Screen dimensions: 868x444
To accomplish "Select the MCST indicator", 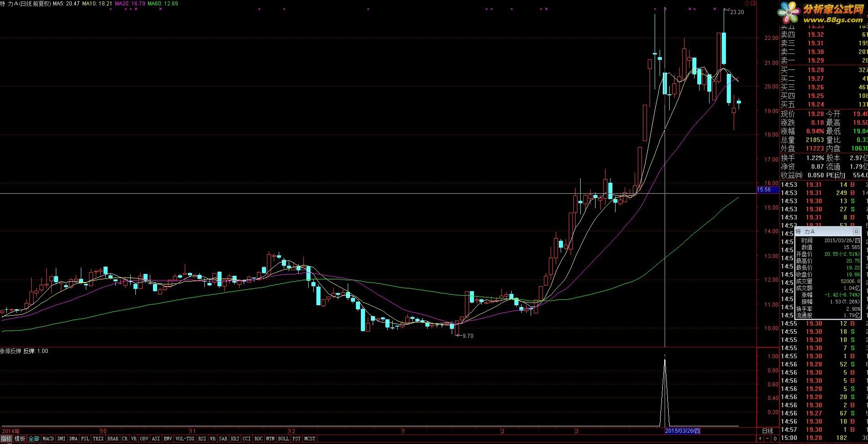I will point(310,439).
